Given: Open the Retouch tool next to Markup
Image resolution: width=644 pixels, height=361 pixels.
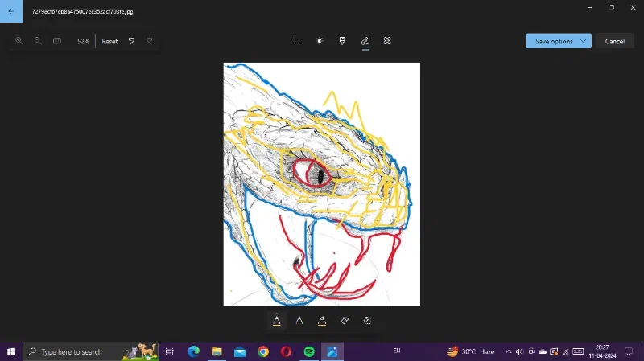Looking at the screenshot, I should 387,41.
